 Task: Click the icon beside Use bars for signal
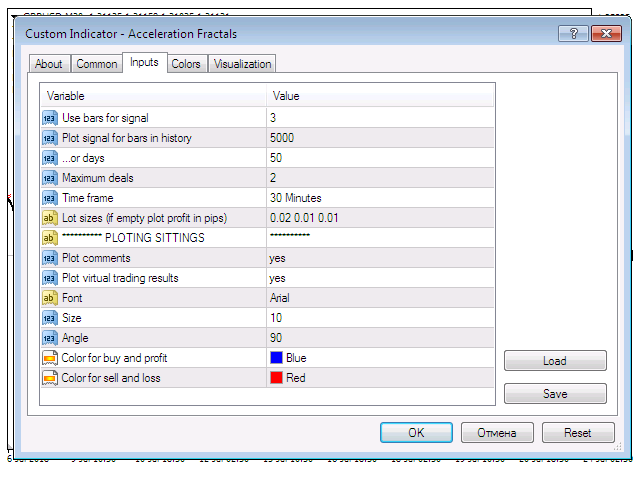click(x=49, y=118)
